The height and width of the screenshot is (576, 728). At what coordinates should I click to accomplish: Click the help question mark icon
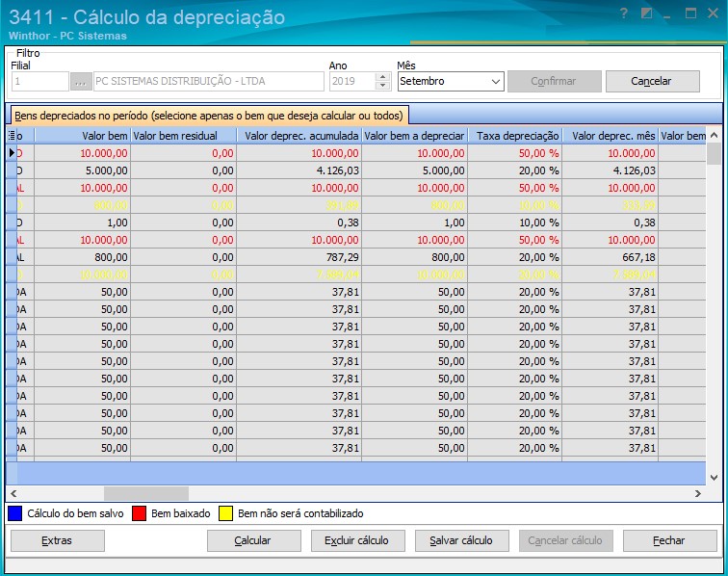click(624, 13)
